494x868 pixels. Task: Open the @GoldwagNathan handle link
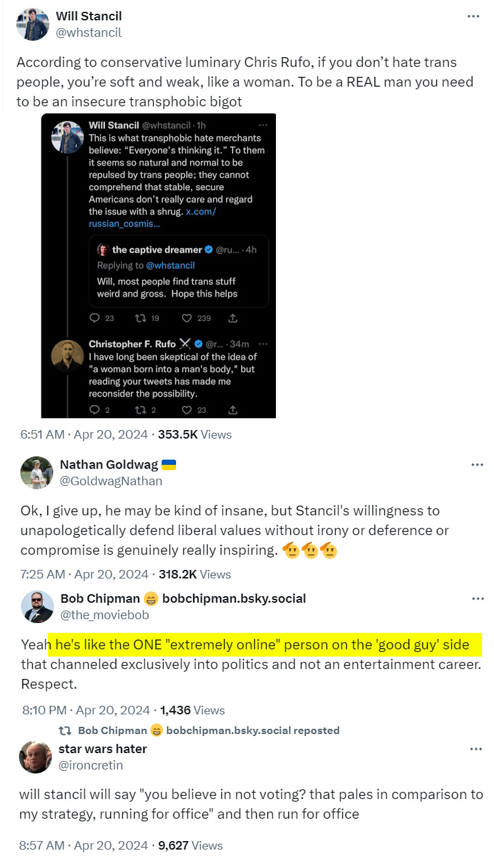coord(111,481)
